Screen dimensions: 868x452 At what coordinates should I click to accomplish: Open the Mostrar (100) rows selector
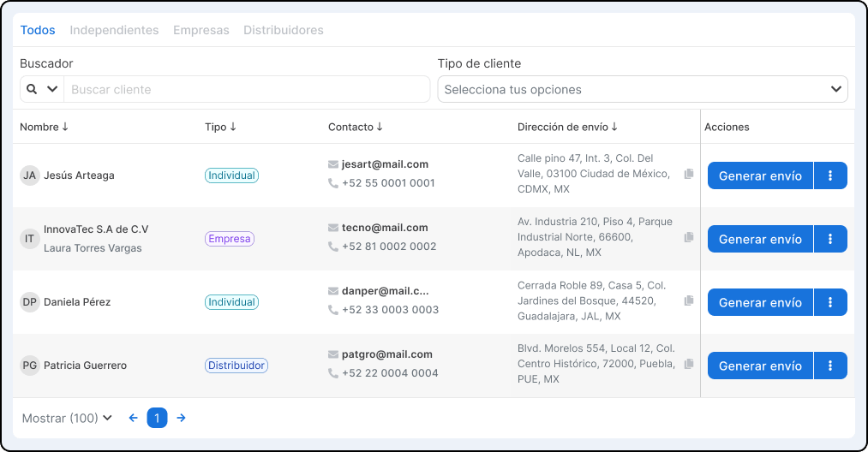click(67, 418)
